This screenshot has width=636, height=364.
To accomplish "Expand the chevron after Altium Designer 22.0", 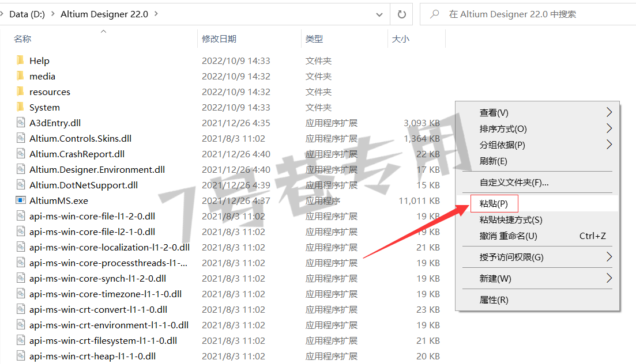I will tap(156, 14).
